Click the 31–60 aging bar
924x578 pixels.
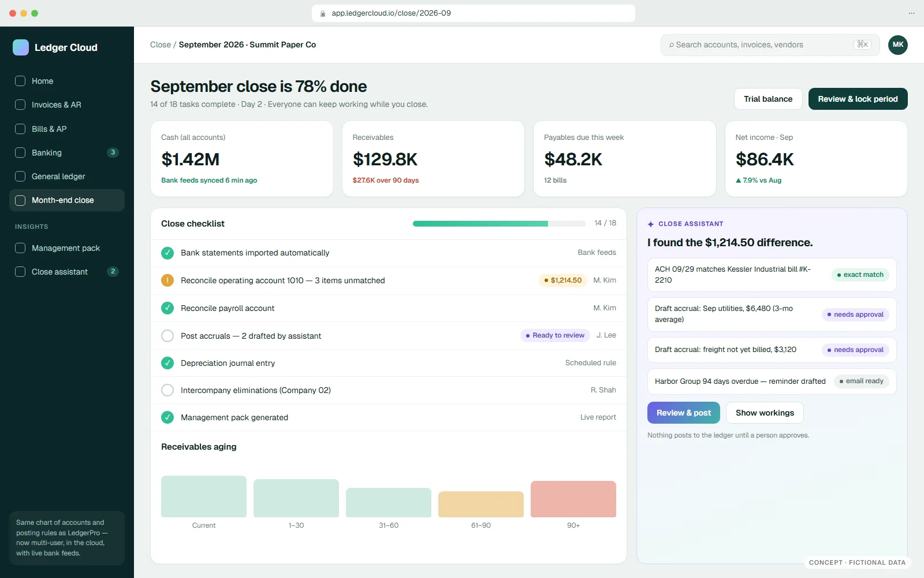[x=389, y=502]
